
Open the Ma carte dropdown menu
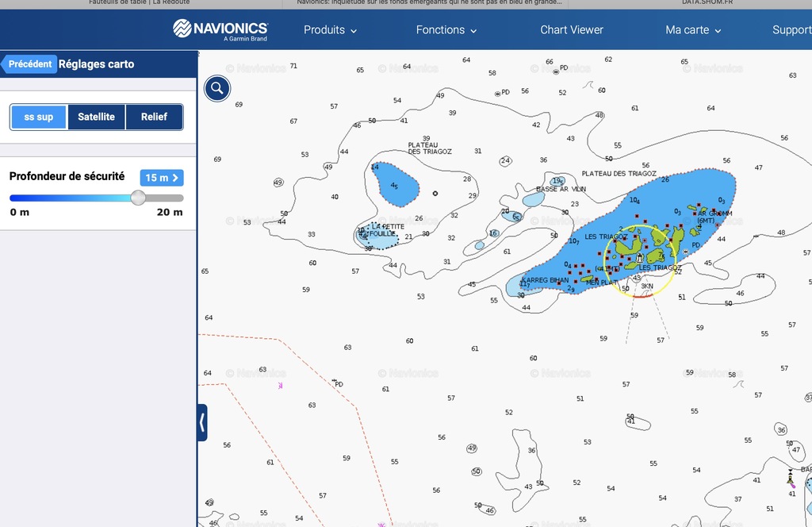click(x=693, y=30)
